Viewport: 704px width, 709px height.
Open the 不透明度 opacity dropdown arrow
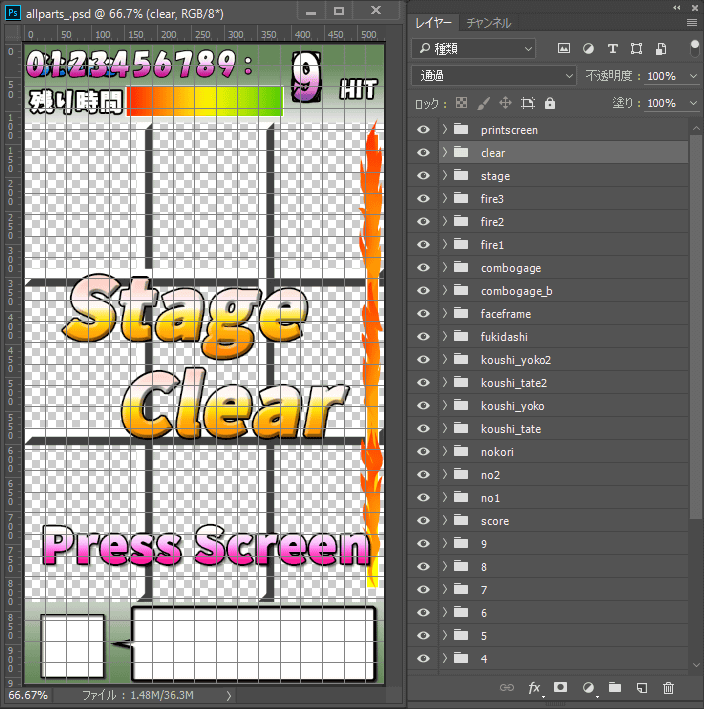pos(693,76)
